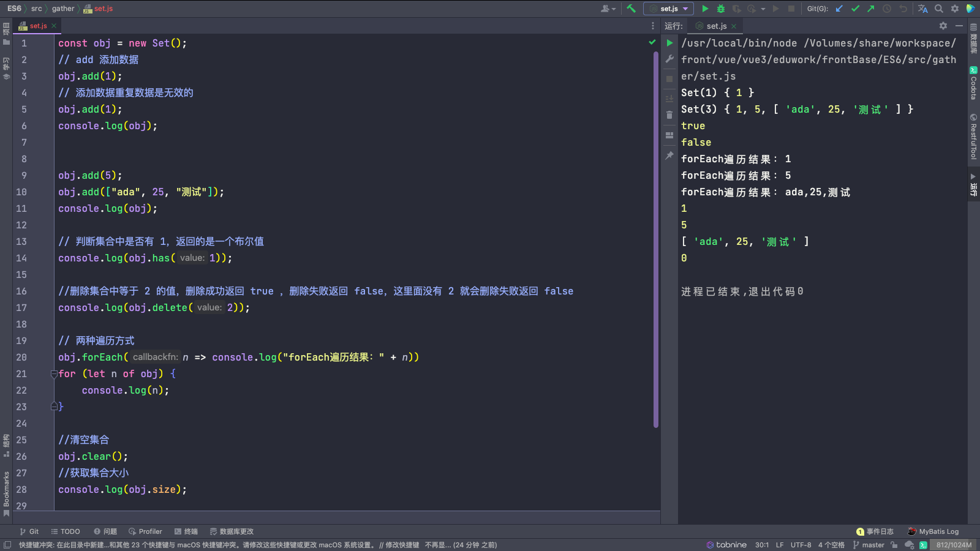Click the Git update project arrow
Viewport: 980px width, 551px height.
pos(839,9)
